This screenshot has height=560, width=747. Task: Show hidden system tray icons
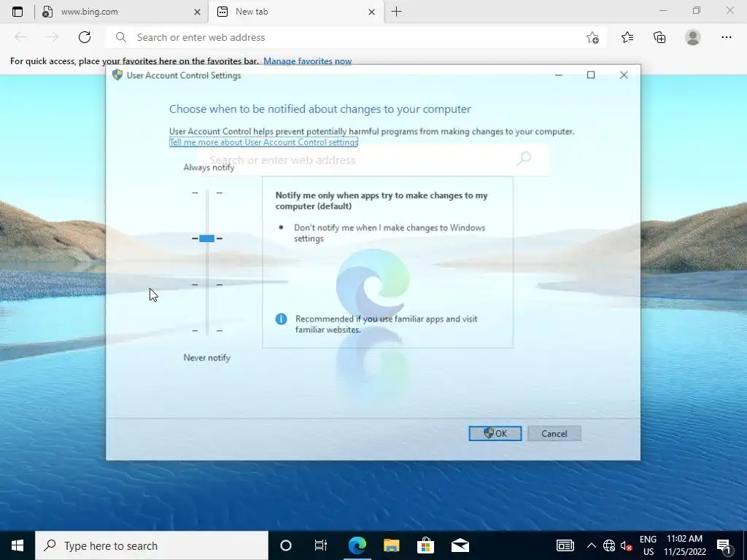591,545
